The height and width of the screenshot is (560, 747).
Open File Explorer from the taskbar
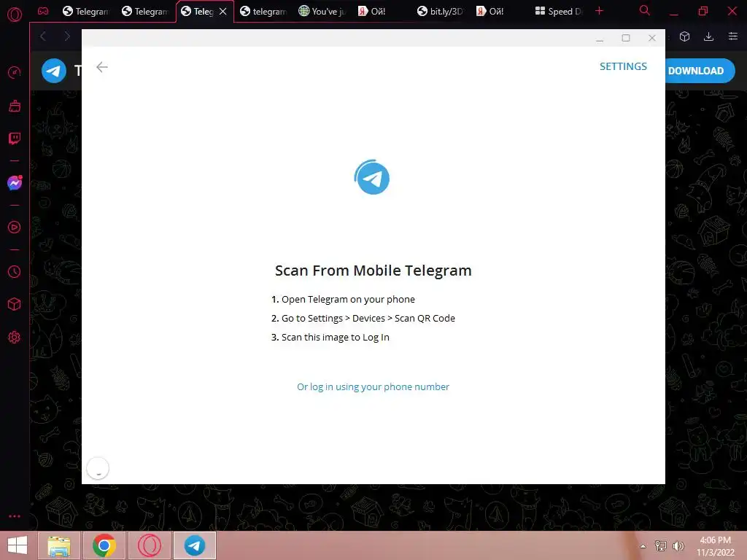[59, 545]
